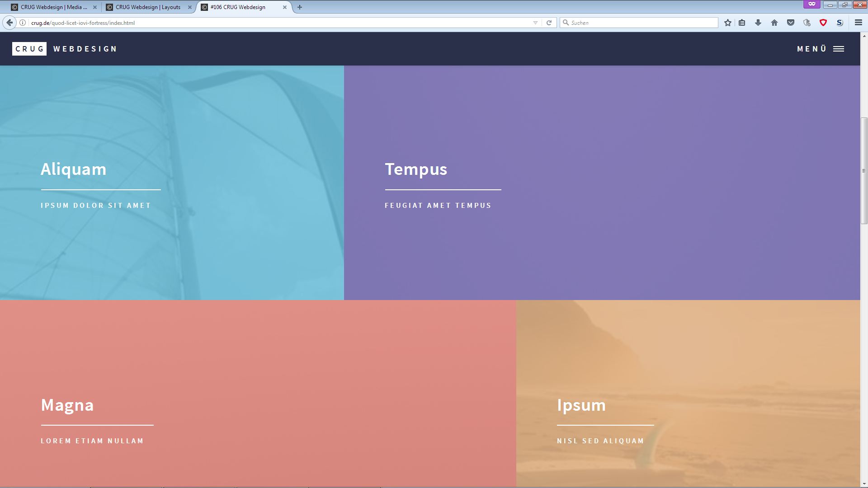Click the purple private browsing mask icon
This screenshot has width=868, height=488.
tap(812, 4)
